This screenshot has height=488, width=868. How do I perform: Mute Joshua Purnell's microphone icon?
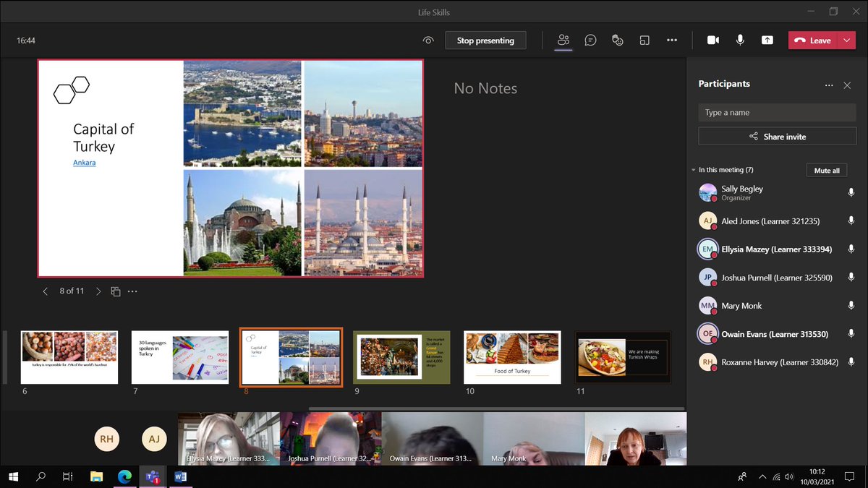coord(851,277)
